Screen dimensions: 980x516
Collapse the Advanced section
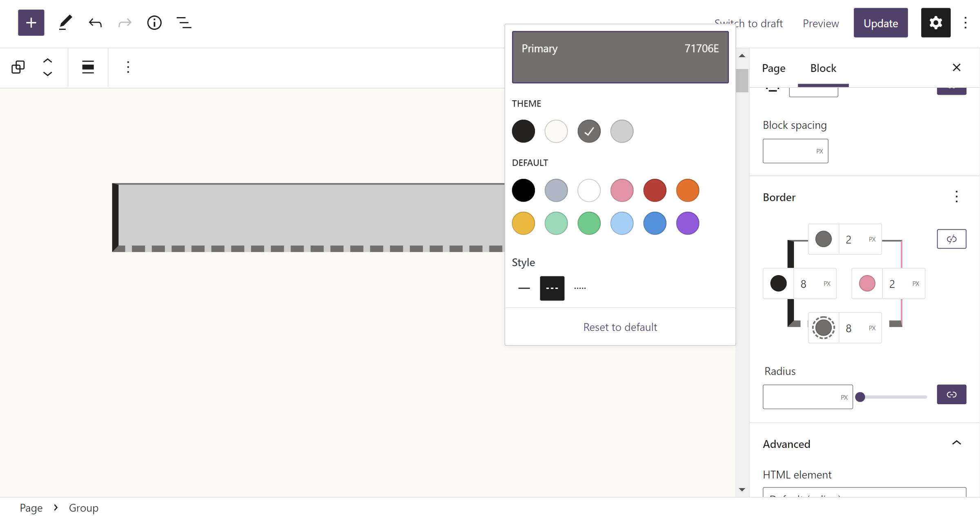(957, 443)
